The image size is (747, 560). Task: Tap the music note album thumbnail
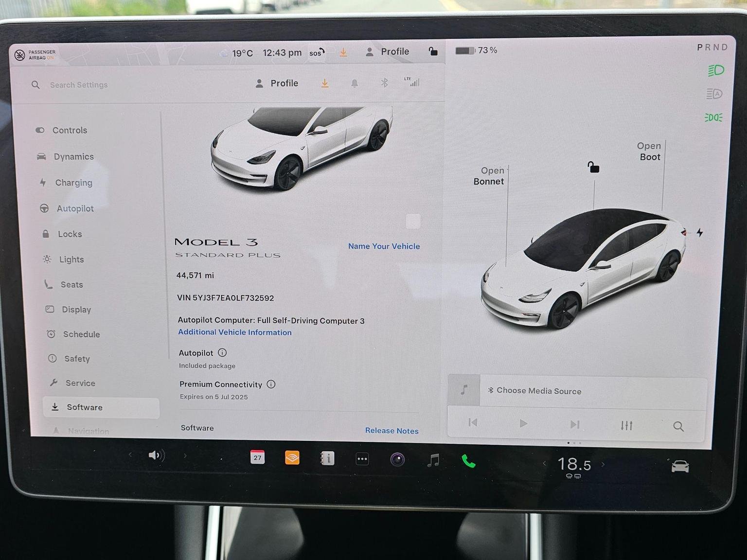point(464,389)
